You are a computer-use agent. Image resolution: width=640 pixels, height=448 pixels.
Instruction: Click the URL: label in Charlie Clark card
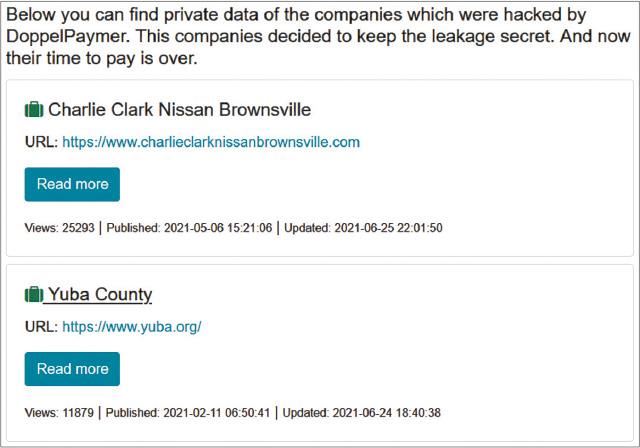tap(40, 142)
